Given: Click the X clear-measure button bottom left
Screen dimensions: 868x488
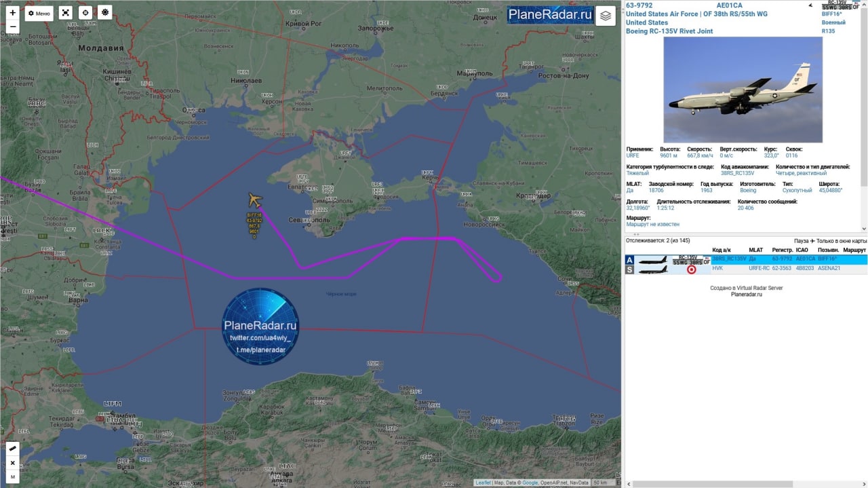Looking at the screenshot, I should pos(13,463).
